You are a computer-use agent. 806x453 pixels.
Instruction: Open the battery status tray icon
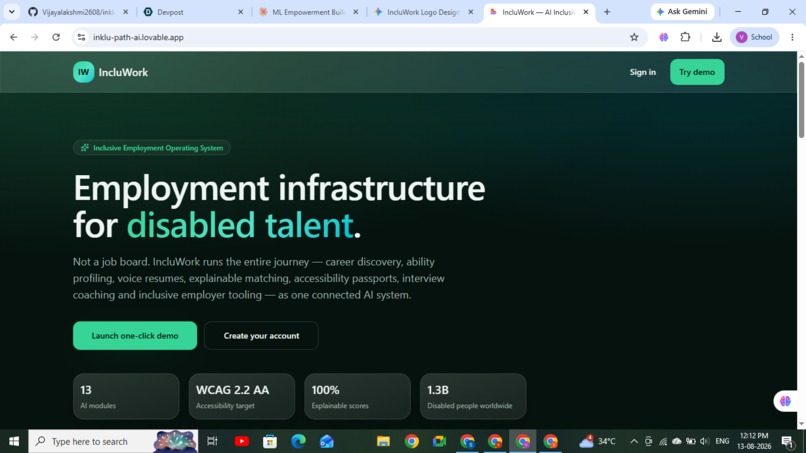point(691,441)
